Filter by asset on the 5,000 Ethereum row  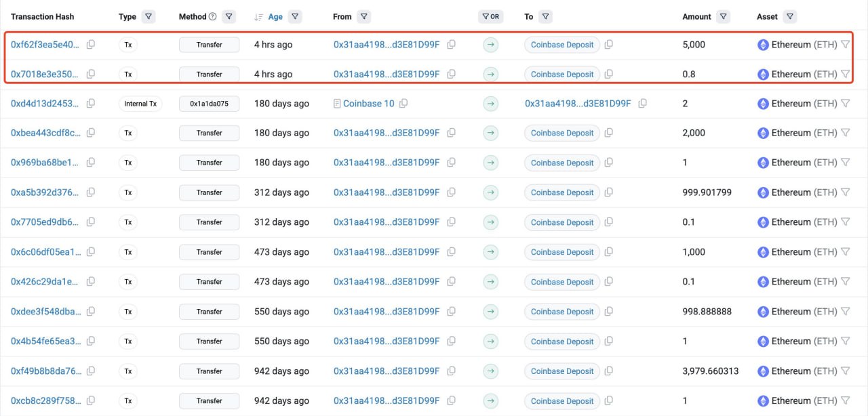tap(845, 45)
